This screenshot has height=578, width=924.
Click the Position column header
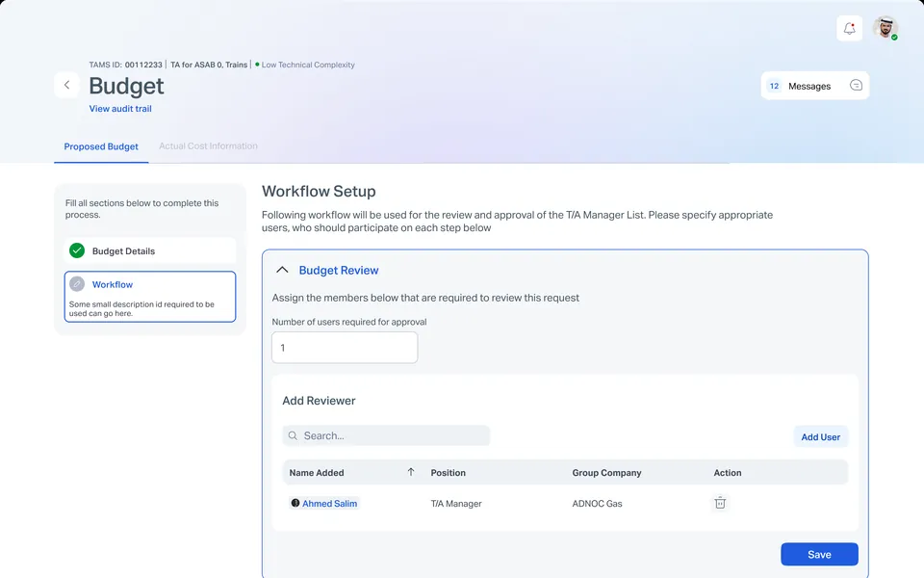coord(448,472)
